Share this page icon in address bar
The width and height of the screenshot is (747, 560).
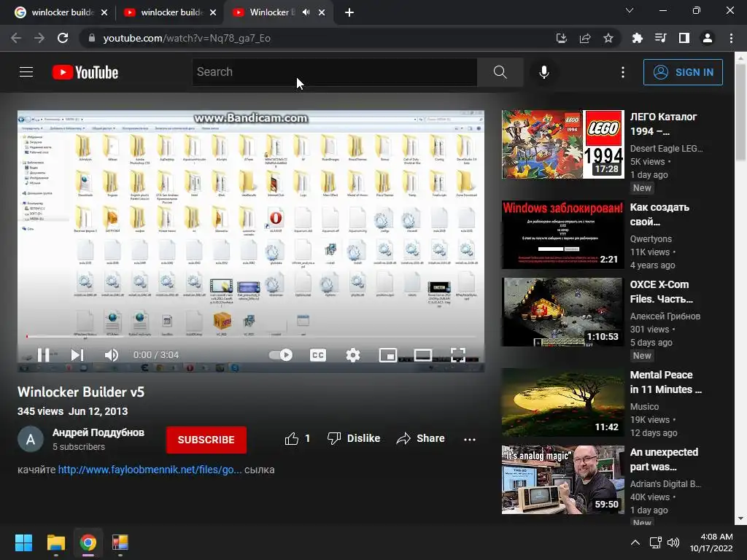pos(585,38)
